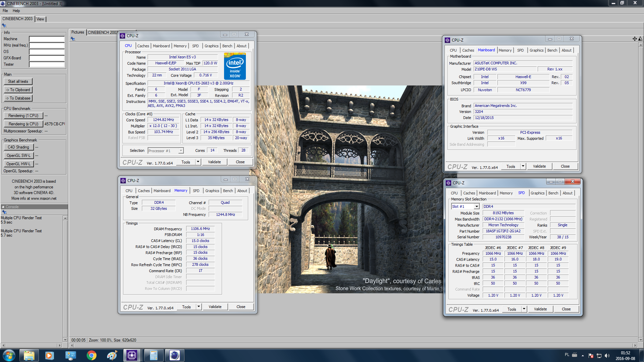Run Rendering (1 CPU) benchmark
The image size is (644, 362).
(23, 116)
